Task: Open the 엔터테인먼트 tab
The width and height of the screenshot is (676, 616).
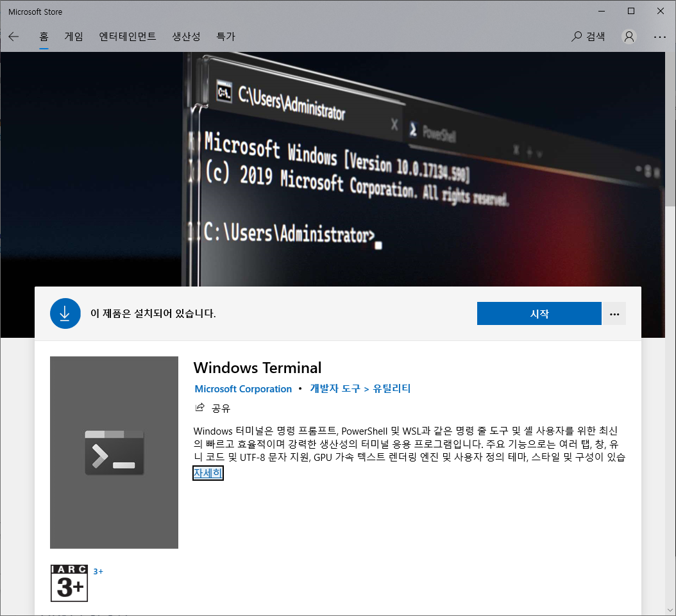Action: click(x=128, y=37)
